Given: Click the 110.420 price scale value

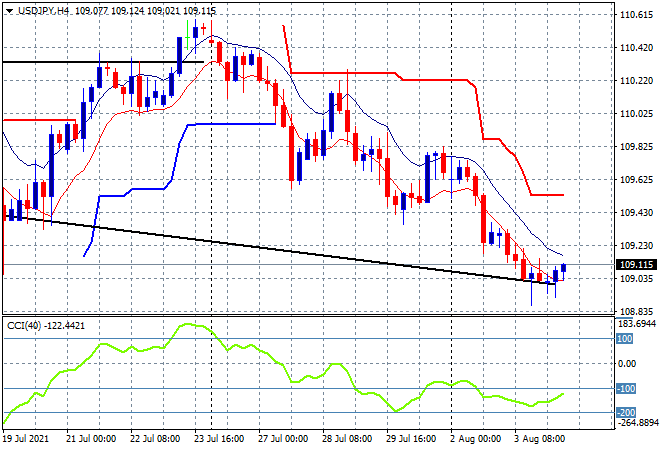Looking at the screenshot, I should [636, 48].
